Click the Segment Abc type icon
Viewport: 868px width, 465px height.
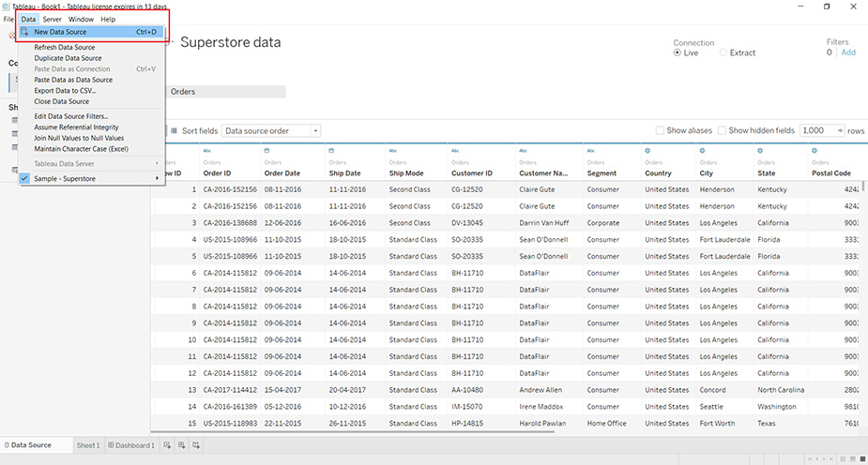pyautogui.click(x=591, y=150)
